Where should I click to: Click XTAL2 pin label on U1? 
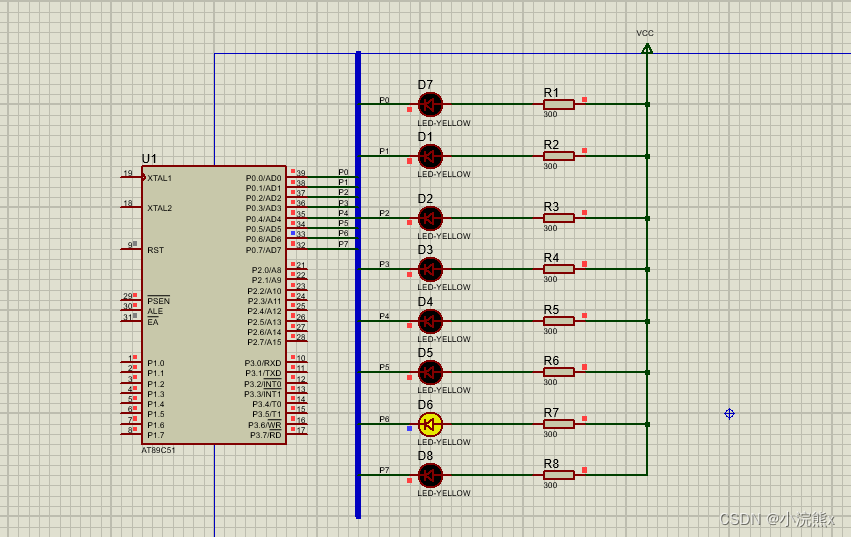tap(160, 208)
